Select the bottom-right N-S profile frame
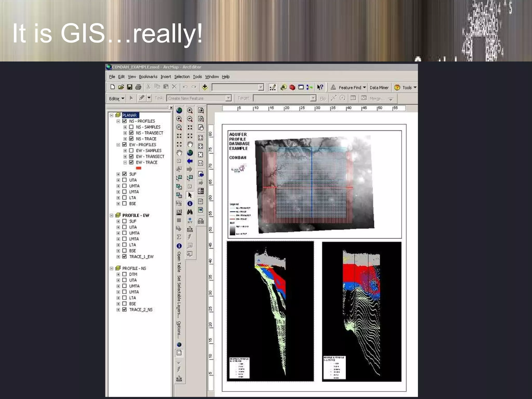Viewport: 532px width, 399px height. click(x=362, y=311)
